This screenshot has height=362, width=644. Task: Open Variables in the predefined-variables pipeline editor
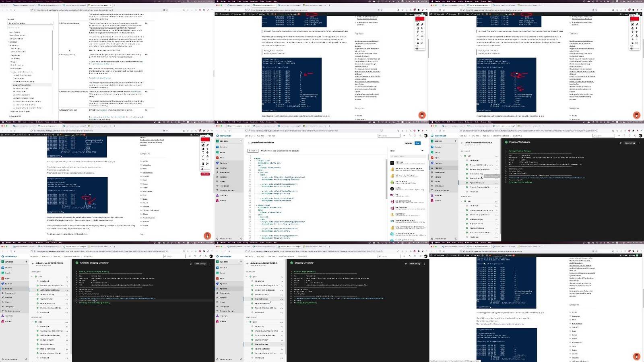pos(409,143)
